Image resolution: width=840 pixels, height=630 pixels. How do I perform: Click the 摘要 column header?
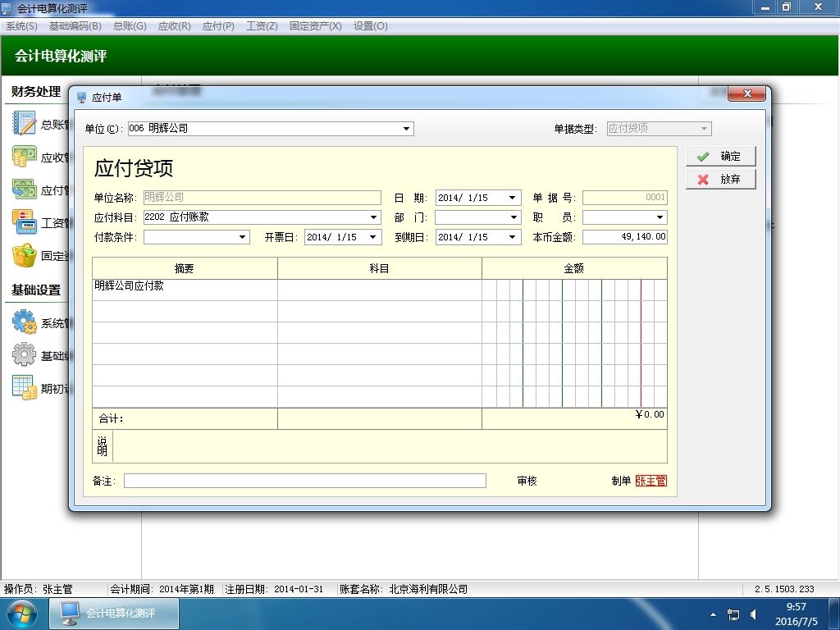185,268
